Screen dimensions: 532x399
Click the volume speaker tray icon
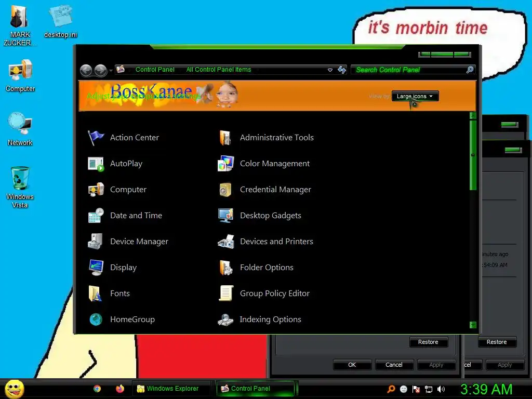(441, 389)
